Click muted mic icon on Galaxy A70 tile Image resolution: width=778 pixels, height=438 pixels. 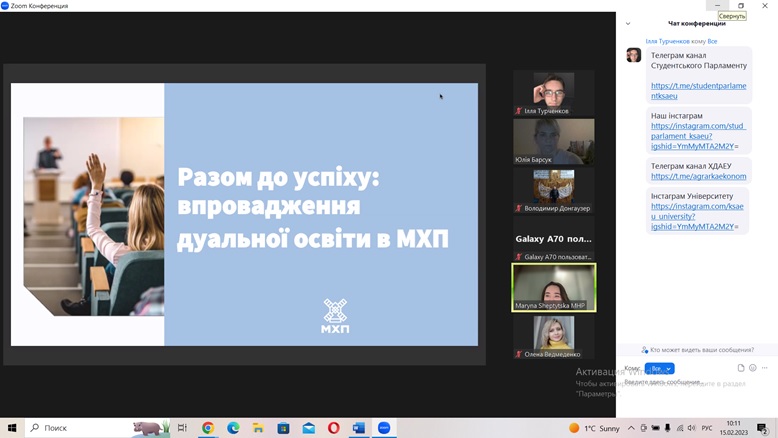coord(519,257)
